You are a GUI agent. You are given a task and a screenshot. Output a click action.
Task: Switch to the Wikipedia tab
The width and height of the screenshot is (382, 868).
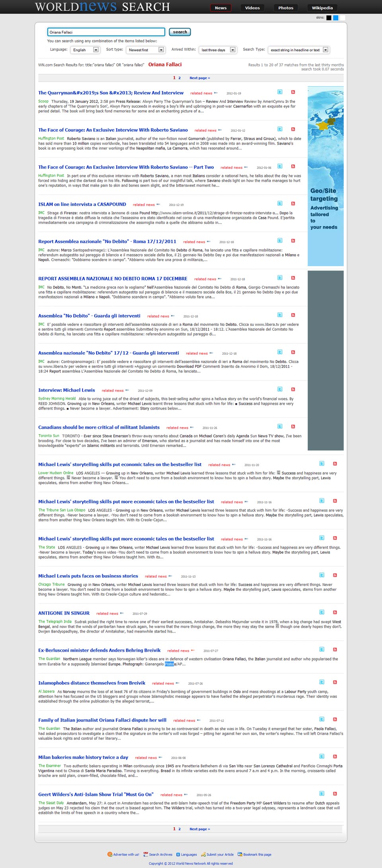tap(322, 8)
